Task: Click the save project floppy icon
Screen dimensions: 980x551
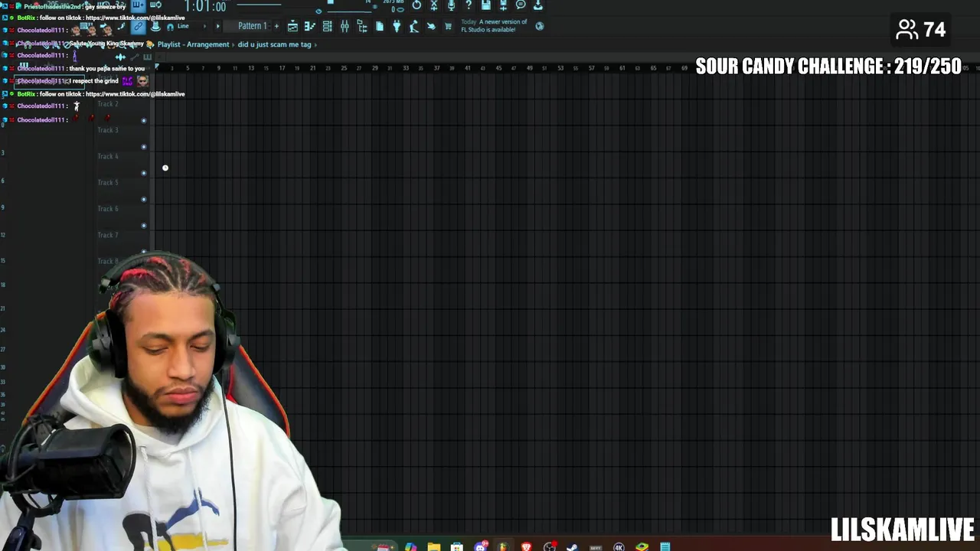Action: point(485,5)
